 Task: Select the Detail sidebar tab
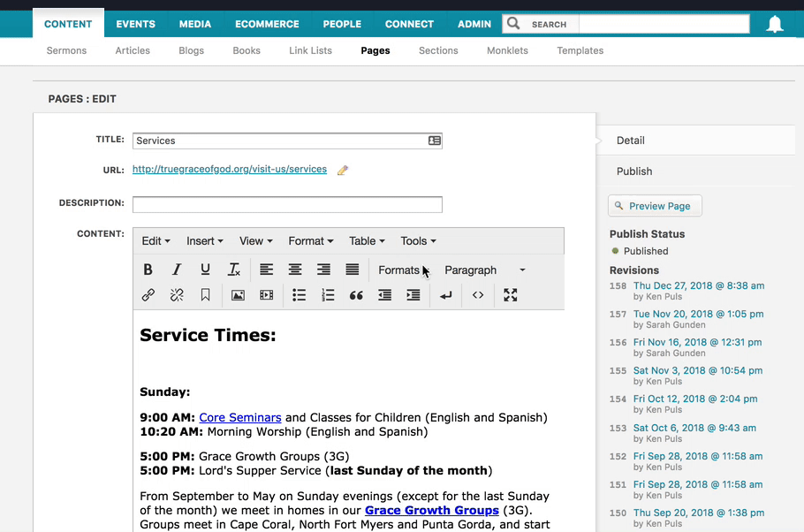(696, 140)
